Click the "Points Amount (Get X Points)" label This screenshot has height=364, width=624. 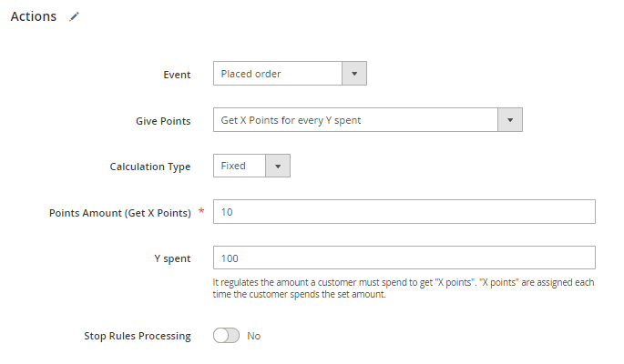(x=119, y=213)
